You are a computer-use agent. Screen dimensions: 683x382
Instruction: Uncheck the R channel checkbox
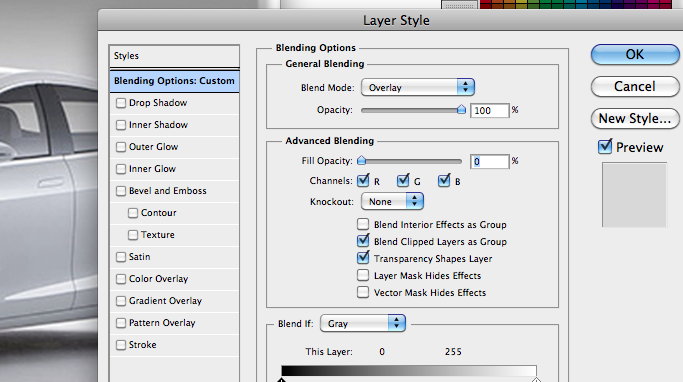(x=363, y=181)
